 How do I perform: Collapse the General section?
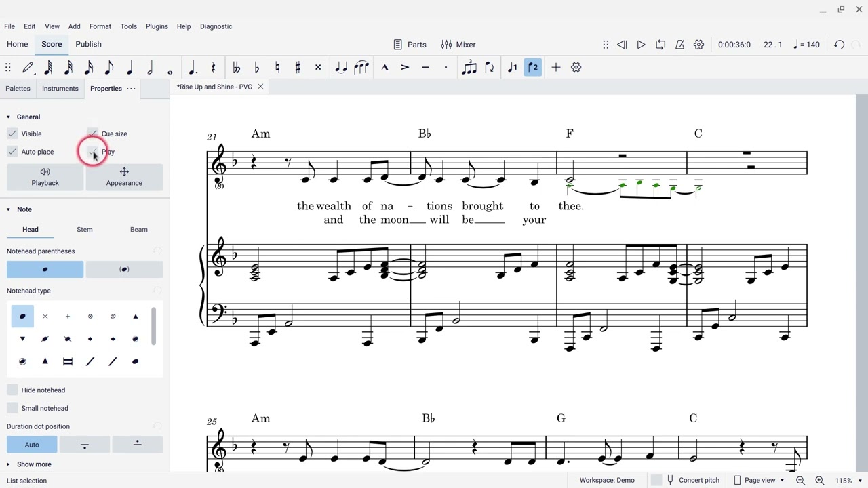(x=8, y=117)
